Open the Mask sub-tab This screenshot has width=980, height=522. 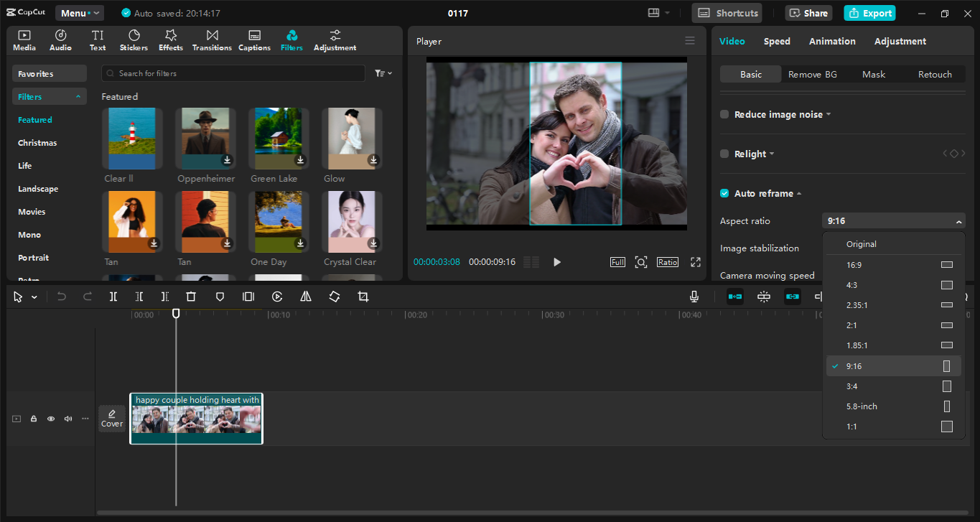(874, 75)
